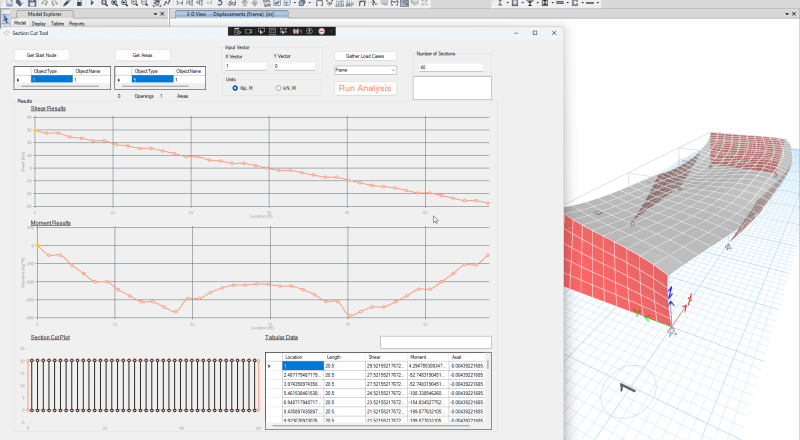The width and height of the screenshot is (800, 440).
Task: Expand dropdown arrow beside I-beam toolbar icon
Action: pyautogui.click(x=508, y=3)
